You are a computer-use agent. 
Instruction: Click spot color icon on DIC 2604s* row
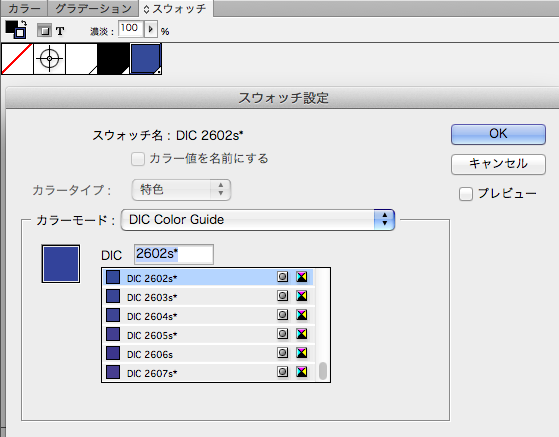tap(283, 315)
